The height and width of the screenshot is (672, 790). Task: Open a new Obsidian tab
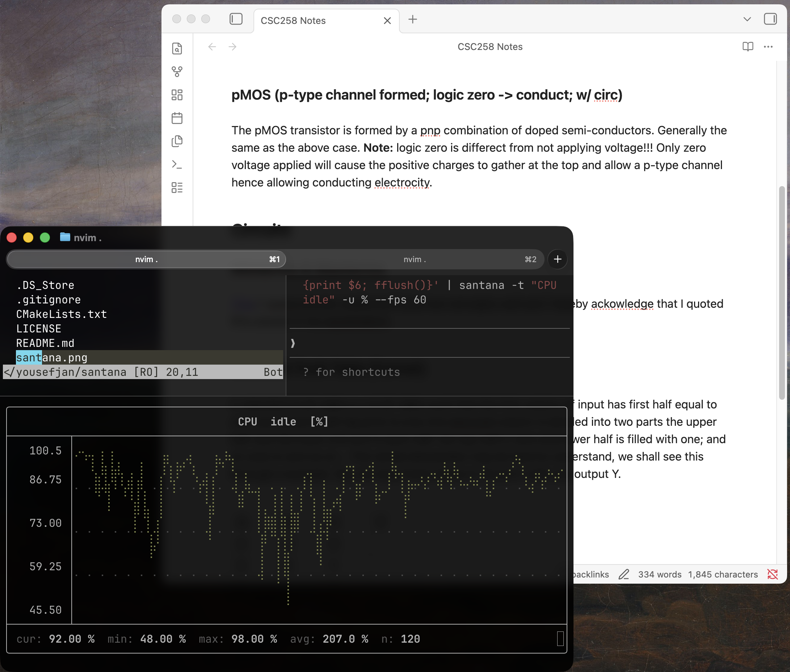[x=412, y=19]
